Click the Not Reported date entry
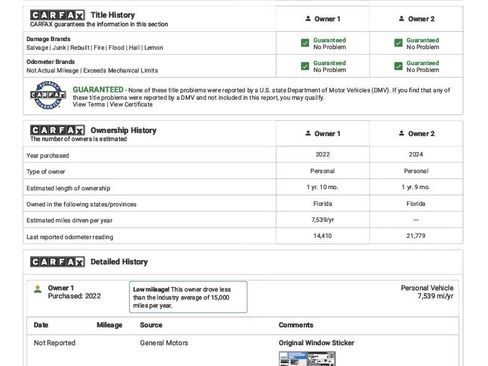This screenshot has width=488, height=366. click(54, 343)
